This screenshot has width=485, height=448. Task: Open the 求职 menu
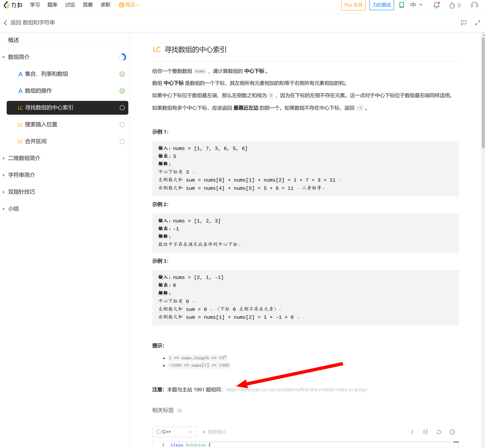(x=105, y=5)
